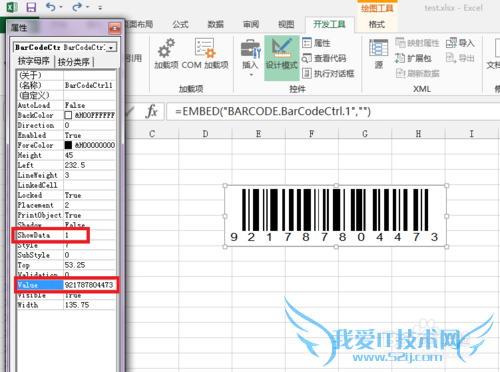Click 刷新数据 refresh data button
The width and height of the screenshot is (500, 372).
[417, 73]
